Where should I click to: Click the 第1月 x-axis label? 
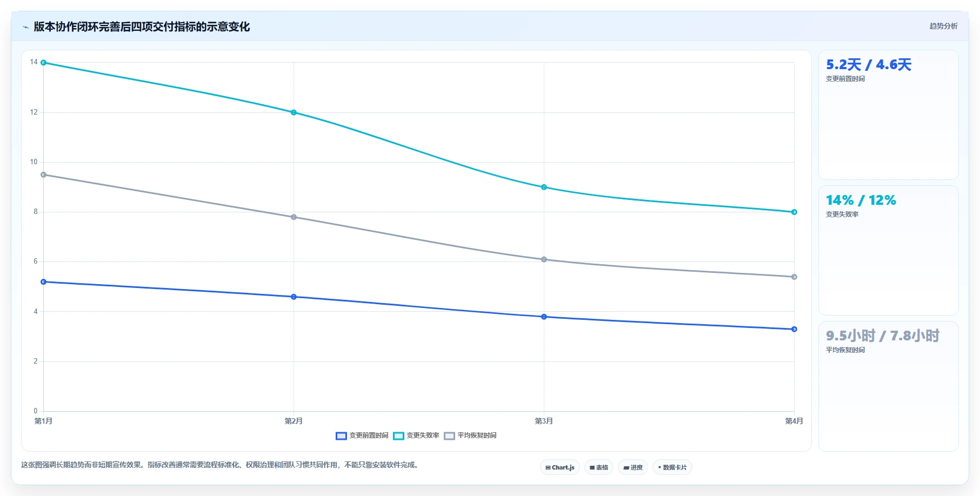coord(44,421)
